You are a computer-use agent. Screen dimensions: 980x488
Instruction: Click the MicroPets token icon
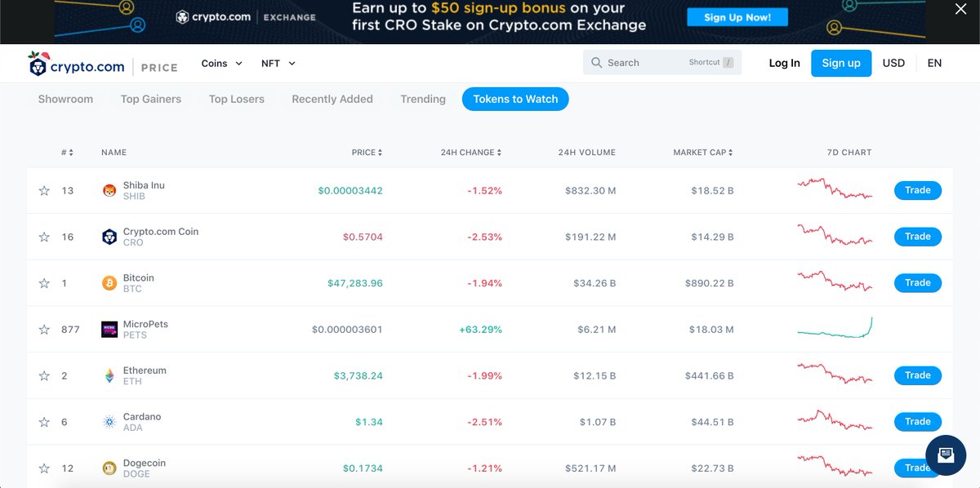click(109, 330)
